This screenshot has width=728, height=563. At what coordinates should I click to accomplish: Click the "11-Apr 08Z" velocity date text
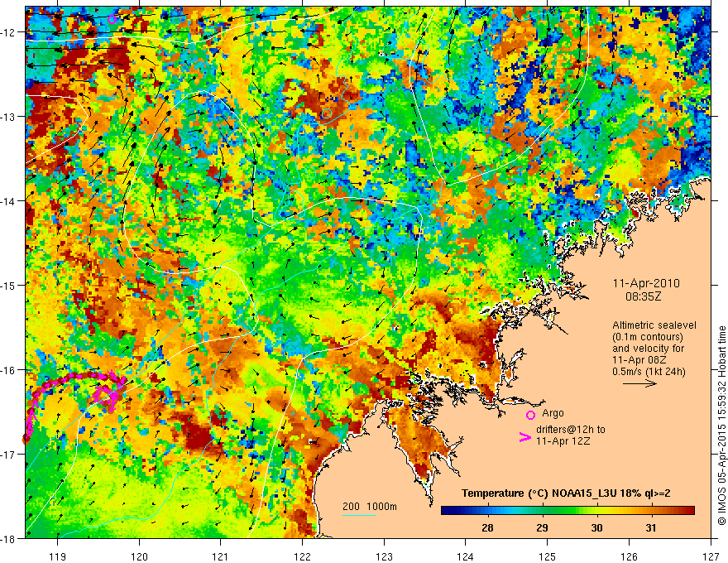click(x=639, y=360)
